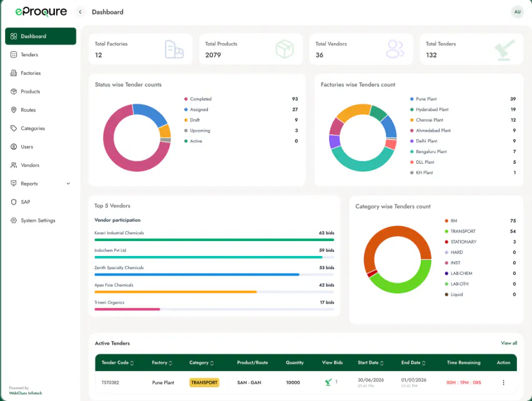Click the Dashboard grid icon in sidebar
The width and height of the screenshot is (532, 401).
pos(14,36)
